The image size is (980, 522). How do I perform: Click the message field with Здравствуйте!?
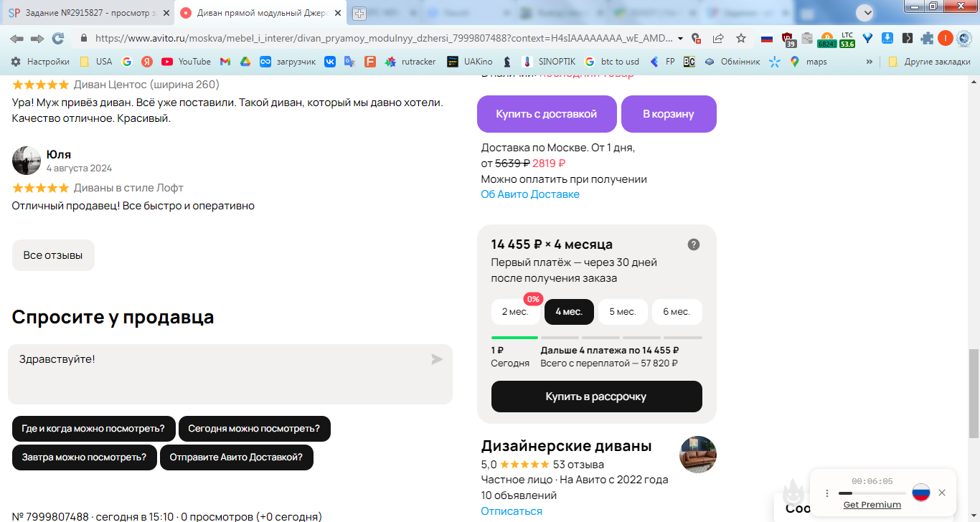[230, 374]
